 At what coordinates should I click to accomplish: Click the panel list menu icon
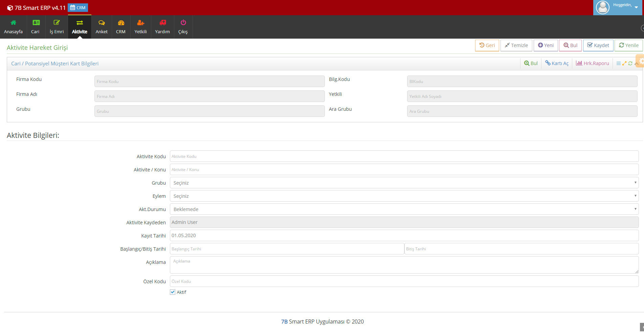618,63
